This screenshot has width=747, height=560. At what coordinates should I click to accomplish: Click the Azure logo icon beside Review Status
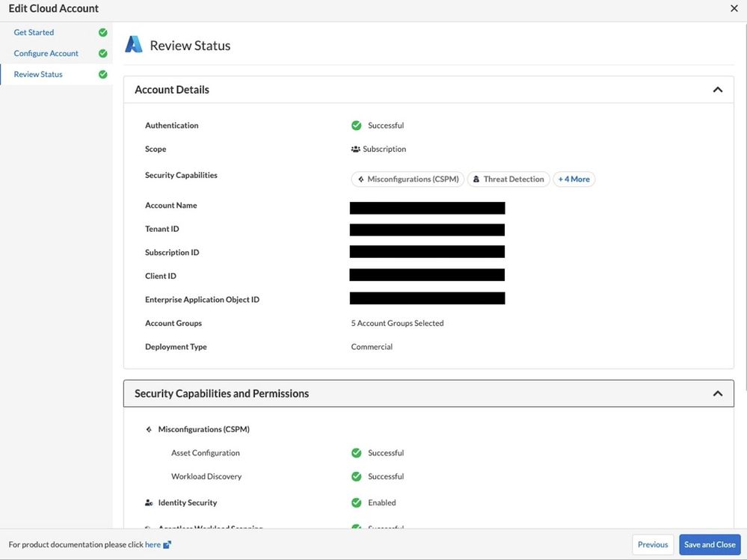click(x=133, y=45)
